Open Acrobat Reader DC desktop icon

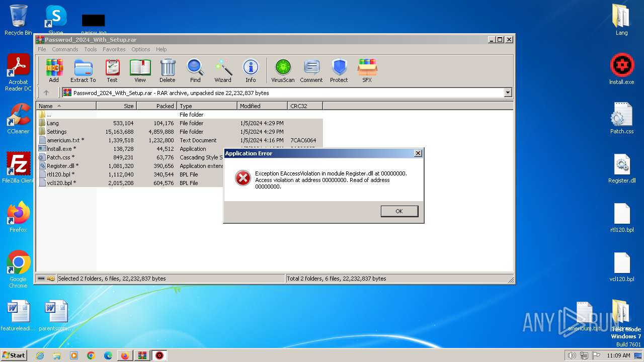18,73
